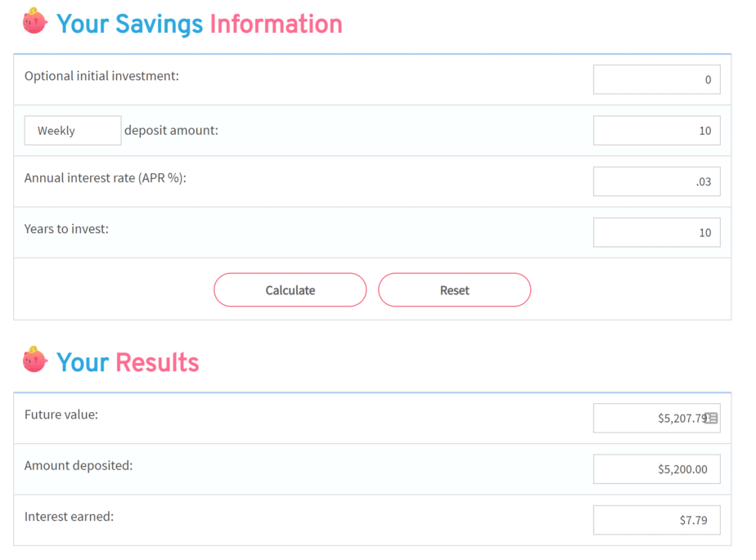Click the 'Amount deposited:' label
Screen dimensions: 756x560
pyautogui.click(x=79, y=466)
